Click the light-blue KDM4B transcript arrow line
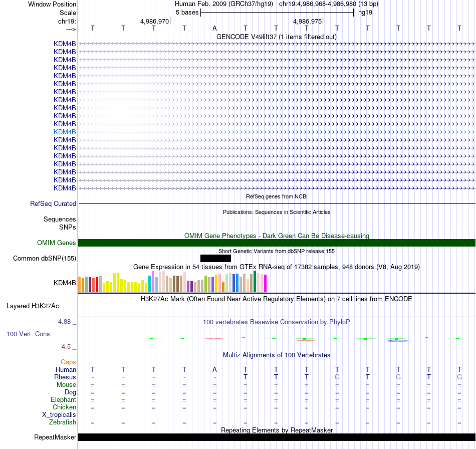The height and width of the screenshot is (449, 476). pos(277,132)
